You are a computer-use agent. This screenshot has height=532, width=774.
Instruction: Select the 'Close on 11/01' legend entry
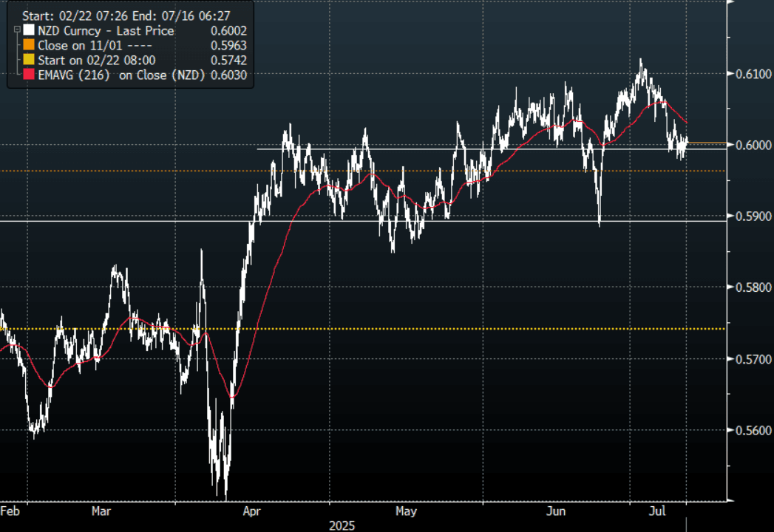click(x=95, y=45)
